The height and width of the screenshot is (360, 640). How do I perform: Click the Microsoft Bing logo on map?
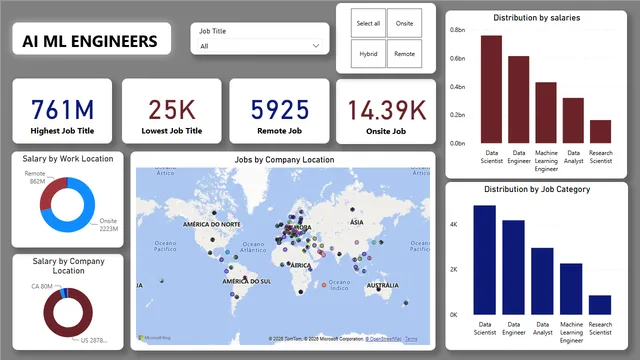click(154, 338)
